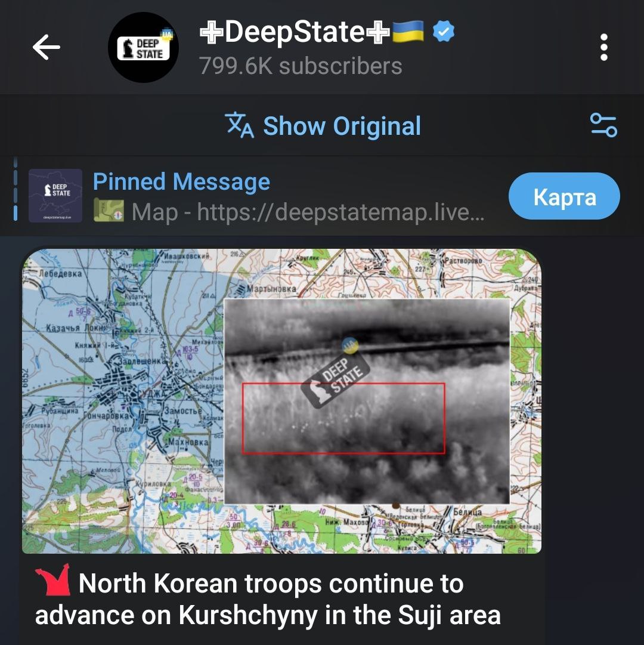Open the pinned message thumbnail
This screenshot has width=644, height=645.
(x=55, y=196)
